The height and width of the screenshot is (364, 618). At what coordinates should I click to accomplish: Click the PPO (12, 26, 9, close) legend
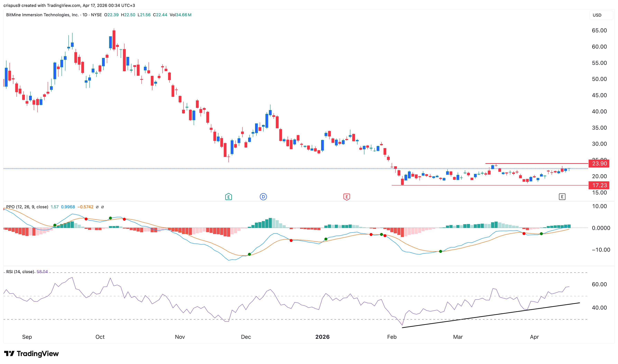coord(27,207)
